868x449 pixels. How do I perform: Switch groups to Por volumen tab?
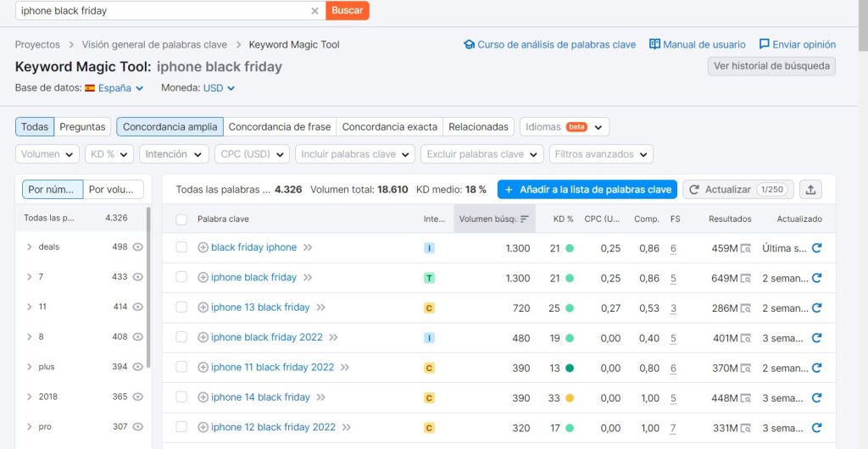(113, 190)
